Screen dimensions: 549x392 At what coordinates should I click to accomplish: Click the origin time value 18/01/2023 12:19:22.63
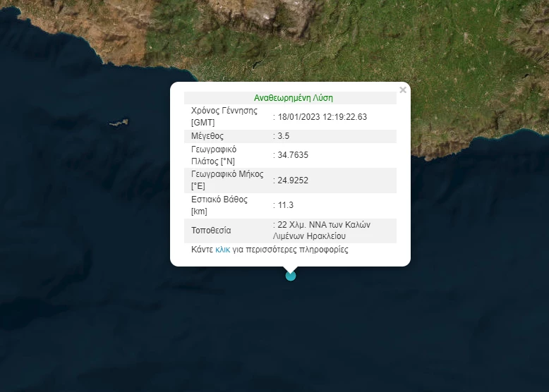[x=322, y=116]
